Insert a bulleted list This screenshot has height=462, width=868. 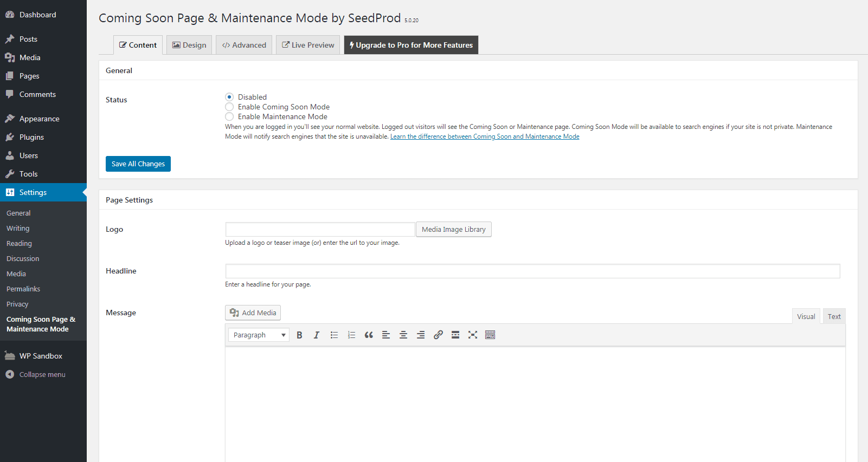(x=334, y=335)
